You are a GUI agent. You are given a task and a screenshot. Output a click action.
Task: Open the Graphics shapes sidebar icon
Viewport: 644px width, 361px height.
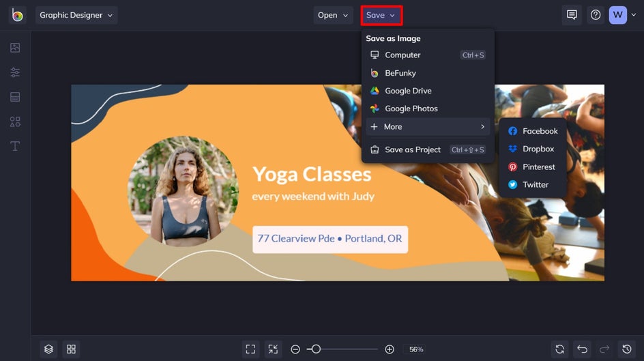pos(15,121)
